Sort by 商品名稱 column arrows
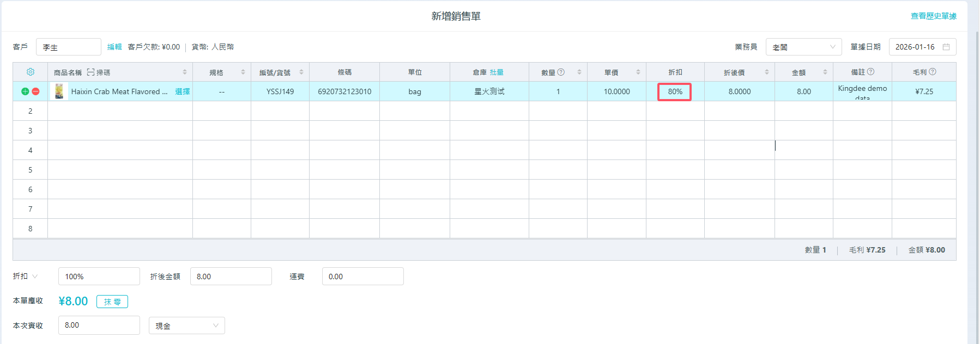This screenshot has width=980, height=344. pyautogui.click(x=185, y=72)
